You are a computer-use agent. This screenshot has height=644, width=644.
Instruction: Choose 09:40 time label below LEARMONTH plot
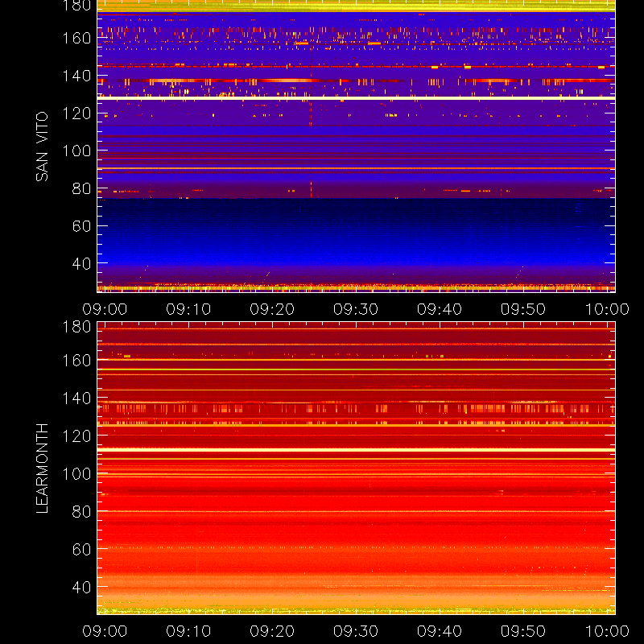440,631
